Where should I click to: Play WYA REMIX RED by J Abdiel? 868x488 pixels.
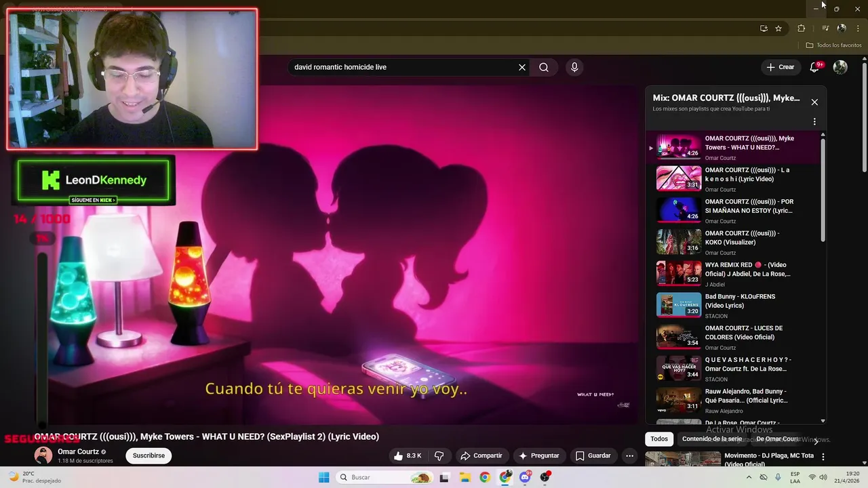click(733, 274)
